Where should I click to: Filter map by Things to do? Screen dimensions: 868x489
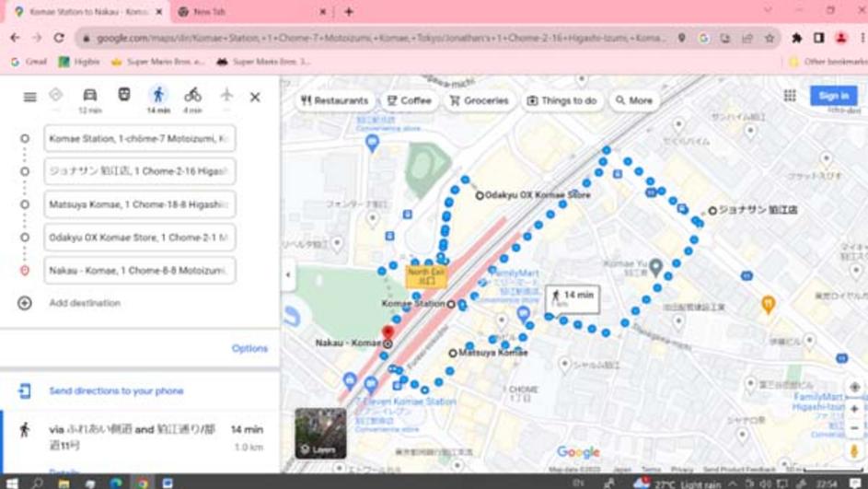[561, 100]
